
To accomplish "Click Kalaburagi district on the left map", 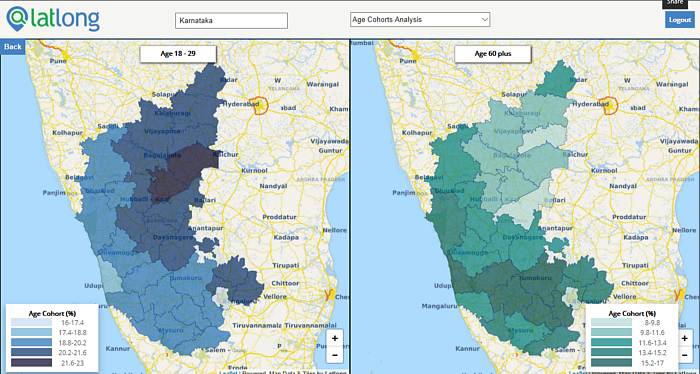I will pyautogui.click(x=172, y=113).
